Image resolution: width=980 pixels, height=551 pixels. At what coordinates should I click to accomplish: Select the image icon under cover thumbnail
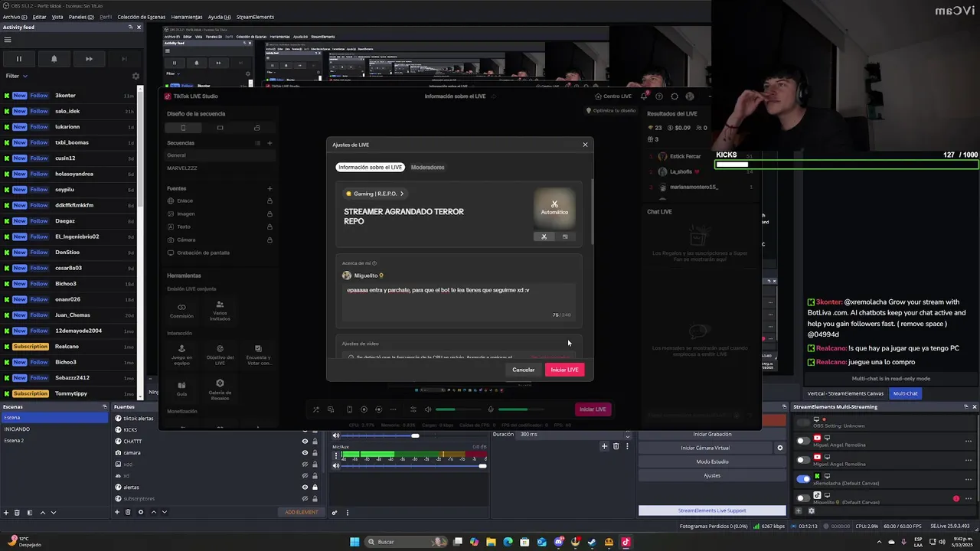click(565, 236)
